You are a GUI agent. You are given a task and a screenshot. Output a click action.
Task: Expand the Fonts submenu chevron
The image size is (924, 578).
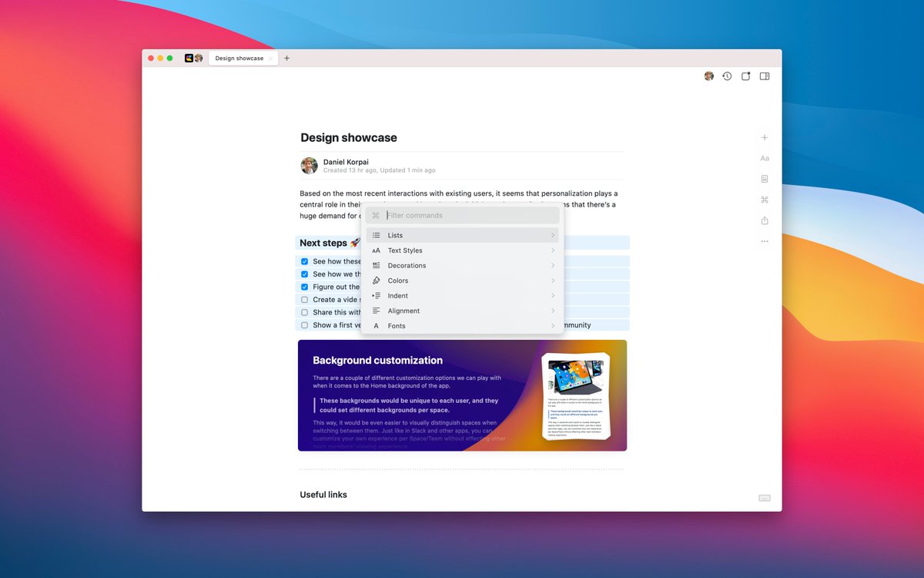point(553,326)
